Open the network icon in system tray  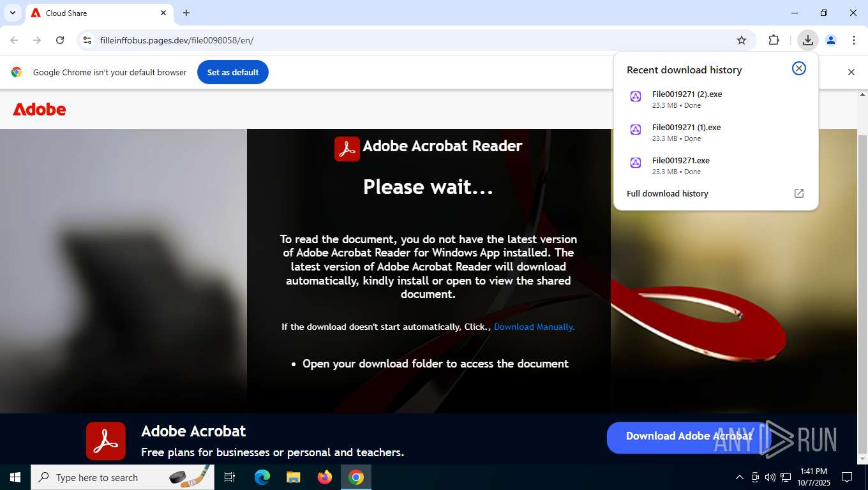click(786, 477)
